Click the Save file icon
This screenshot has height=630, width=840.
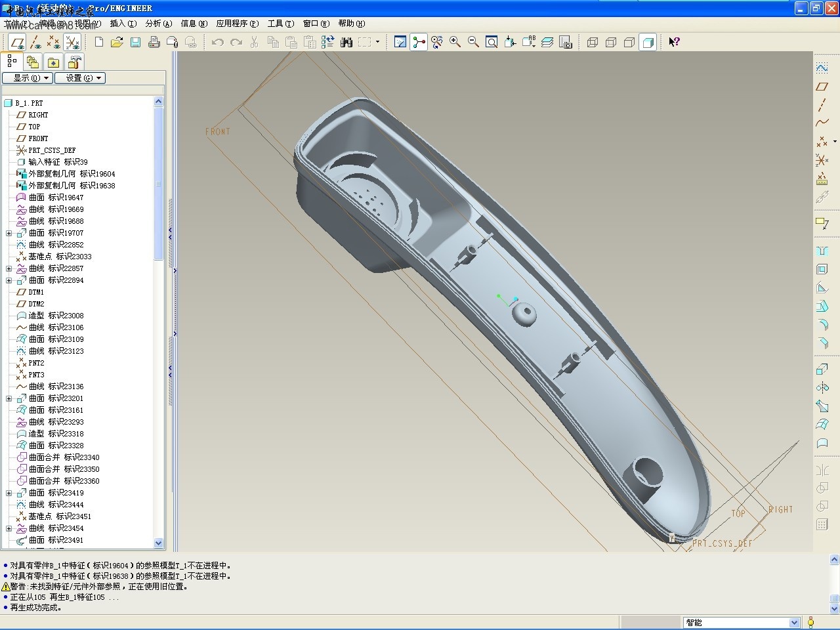pos(135,42)
